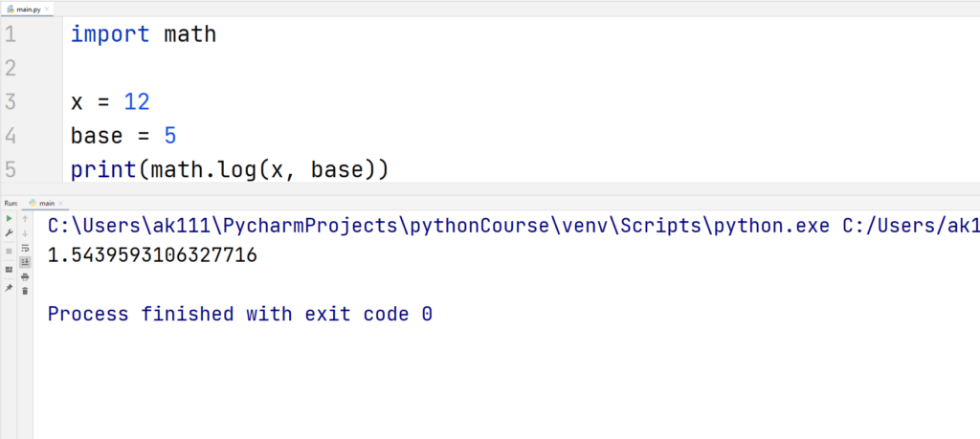Toggle Soft-Wrap in the console
This screenshot has height=439, width=980.
pyautogui.click(x=25, y=248)
